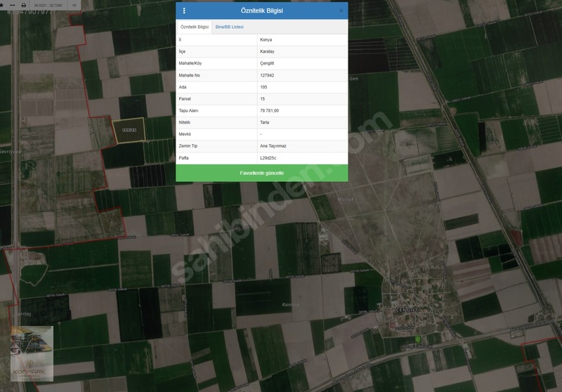Click the Tapu Alanı value 79.781,00
Image resolution: width=562 pixels, height=392 pixels.
tap(270, 111)
